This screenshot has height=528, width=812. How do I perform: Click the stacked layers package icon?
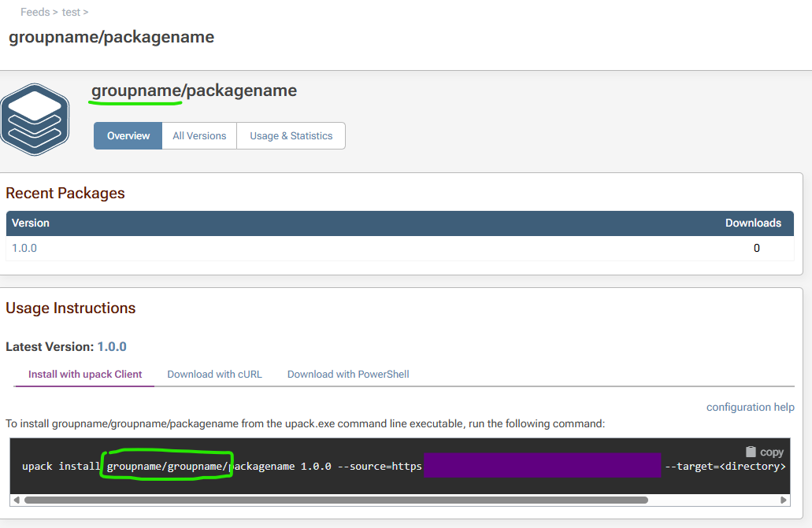click(35, 120)
